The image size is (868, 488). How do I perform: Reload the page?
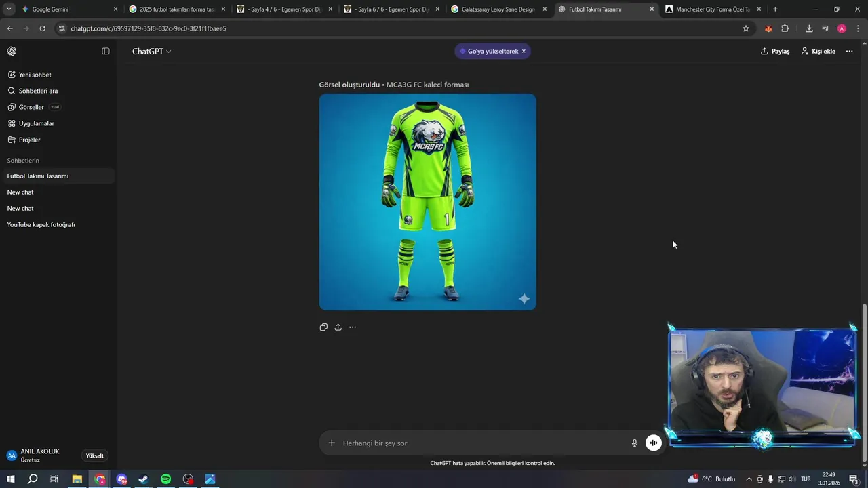[x=42, y=28]
